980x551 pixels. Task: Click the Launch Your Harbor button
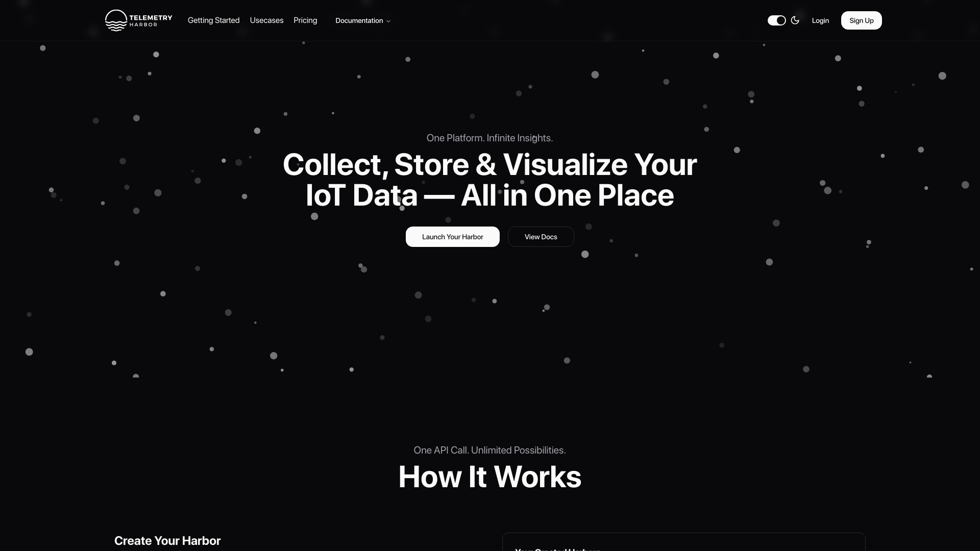452,236
